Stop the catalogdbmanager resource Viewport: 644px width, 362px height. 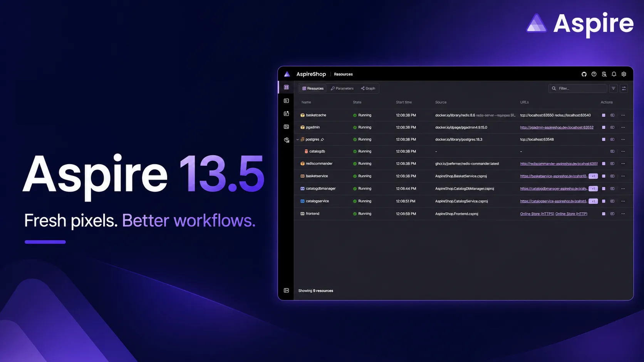[604, 189]
